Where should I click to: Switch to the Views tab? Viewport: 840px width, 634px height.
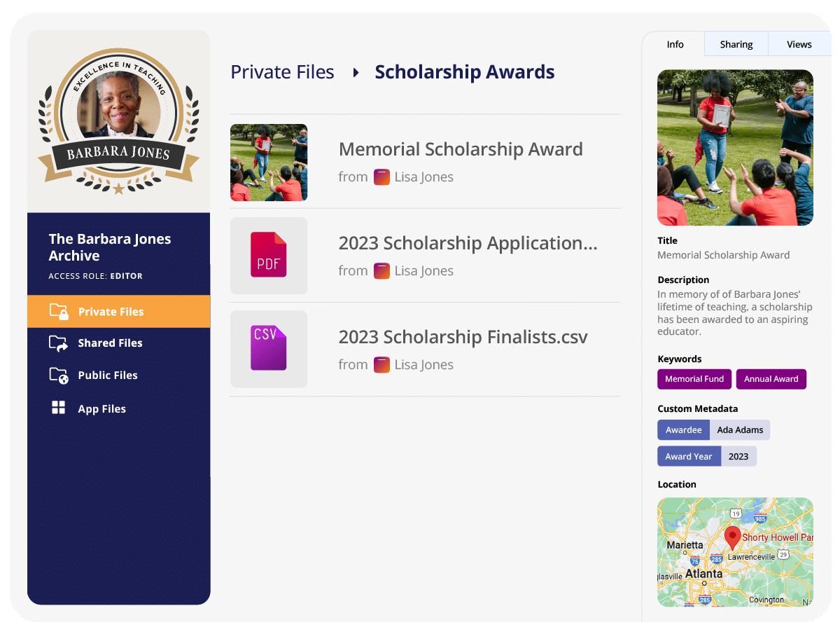(799, 43)
